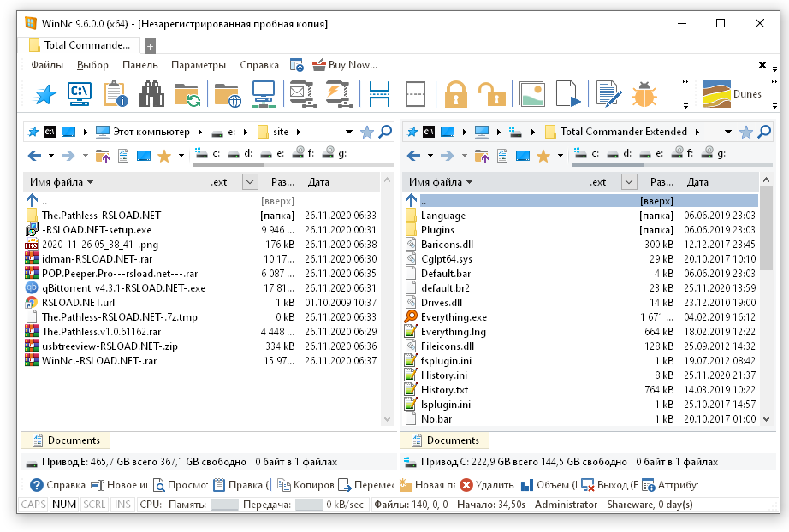Screen dimensions: 789x532
Task: Click the clamp icon with lightning bolt
Action: point(340,94)
